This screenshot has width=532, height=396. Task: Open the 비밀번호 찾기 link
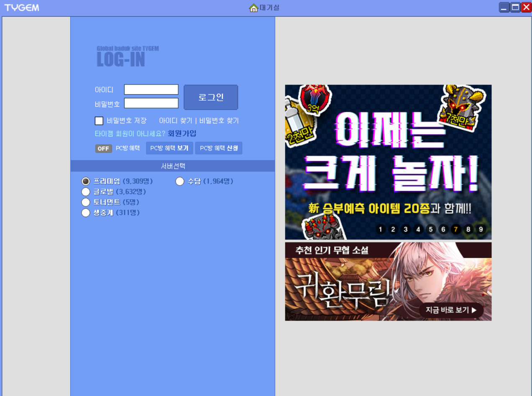coord(219,121)
